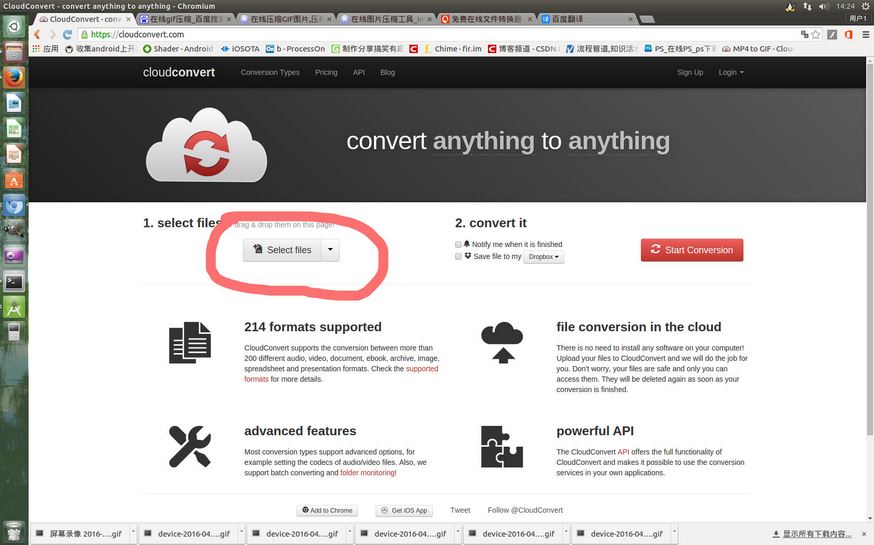Open the Trash in the launcher
The height and width of the screenshot is (545, 874).
14,532
